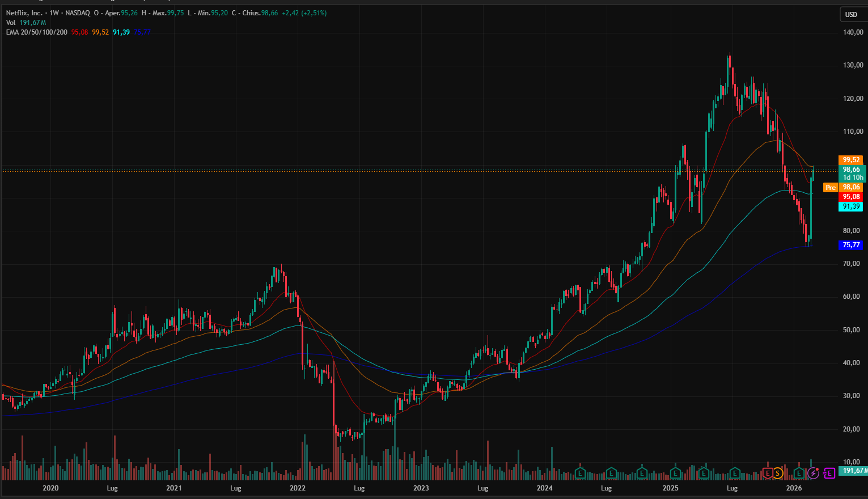This screenshot has width=868, height=499.
Task: Click the magenta E upcoming earnings icon
Action: [829, 473]
